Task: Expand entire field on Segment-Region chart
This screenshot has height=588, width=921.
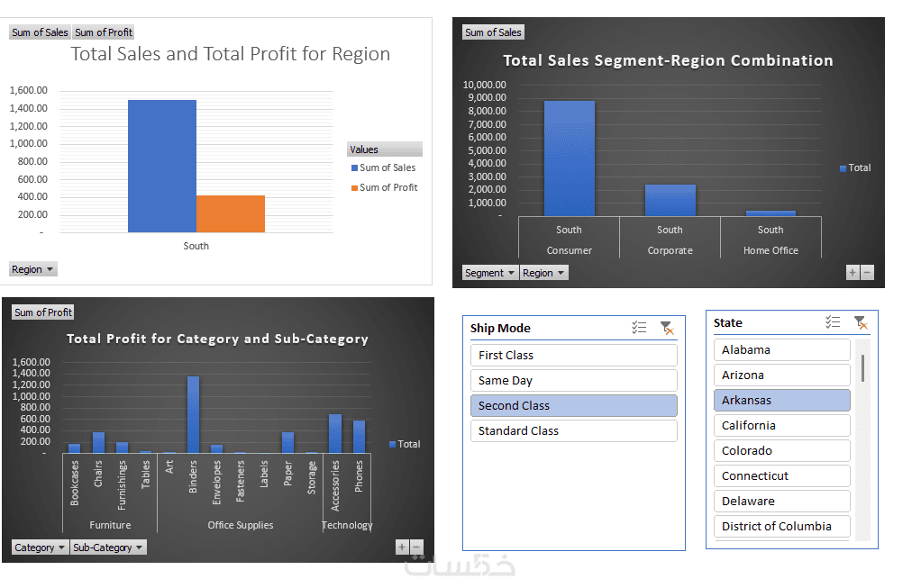Action: coord(853,272)
